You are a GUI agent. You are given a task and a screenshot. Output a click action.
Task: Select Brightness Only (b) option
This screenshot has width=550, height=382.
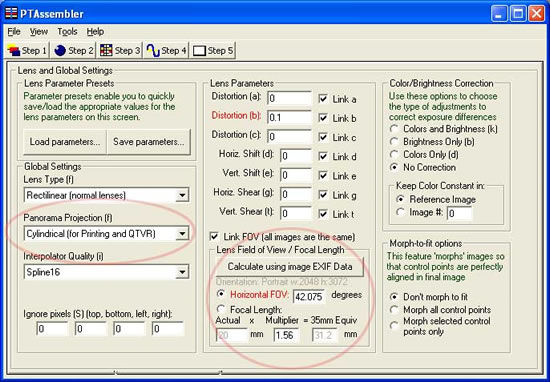tap(394, 142)
